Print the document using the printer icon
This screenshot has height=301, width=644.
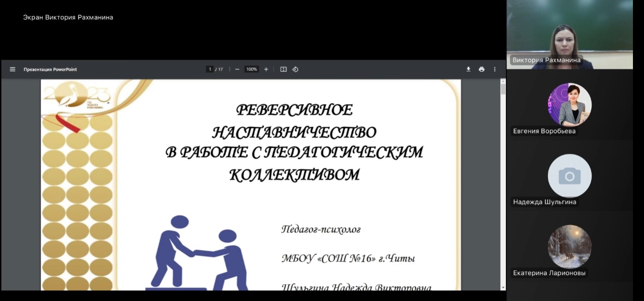(x=481, y=69)
